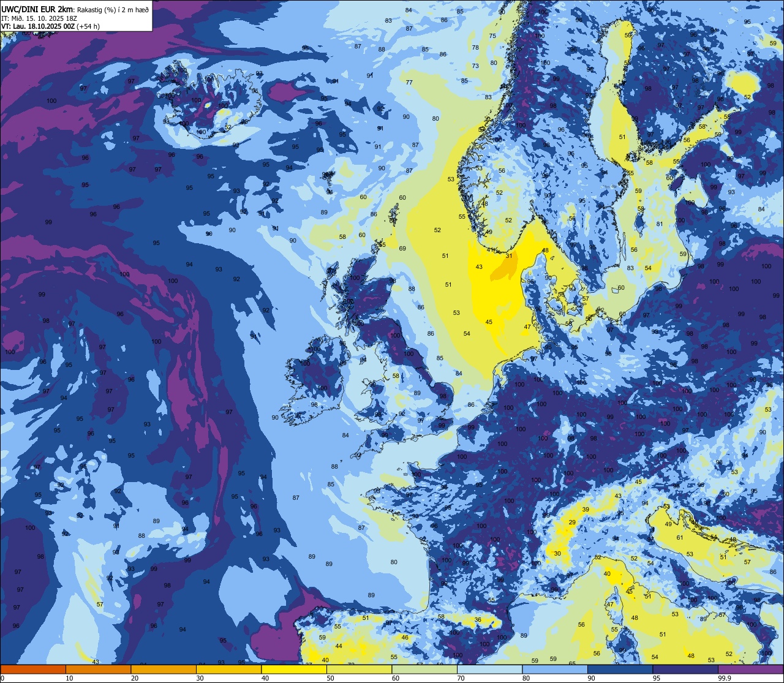Click the light orange 20–30 legend swatch
784x683 pixels.
coord(164,669)
